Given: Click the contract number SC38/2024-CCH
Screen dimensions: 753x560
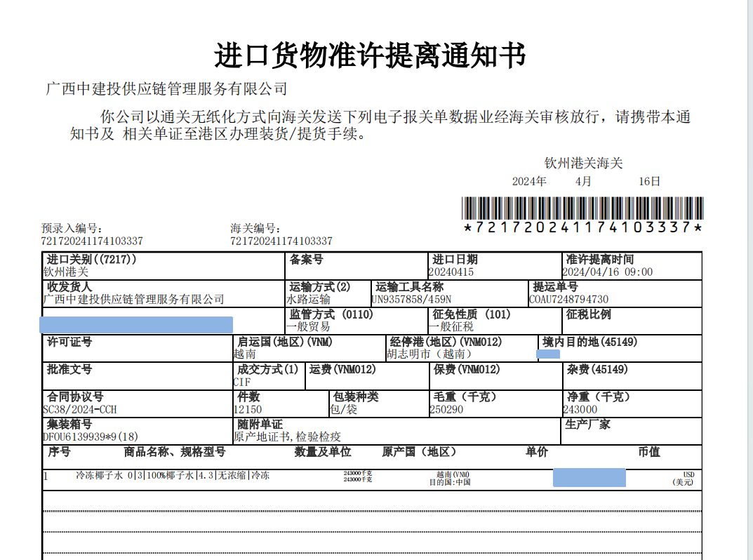Looking at the screenshot, I should pos(80,409).
